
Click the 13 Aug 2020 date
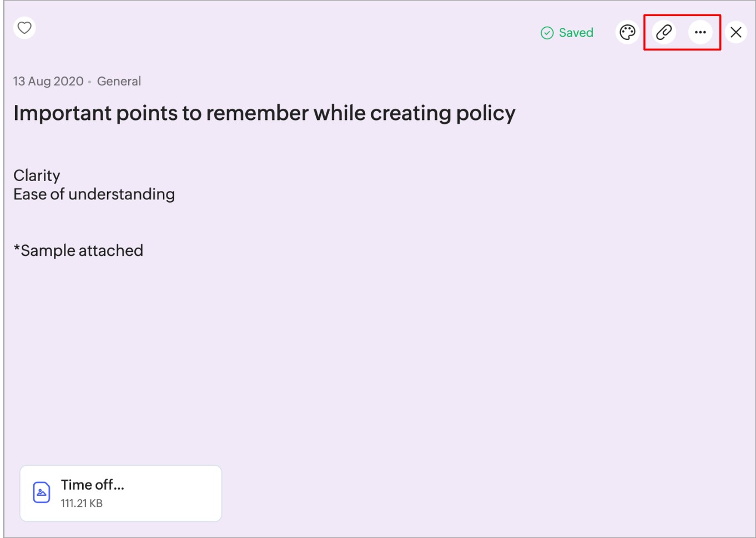coord(48,81)
